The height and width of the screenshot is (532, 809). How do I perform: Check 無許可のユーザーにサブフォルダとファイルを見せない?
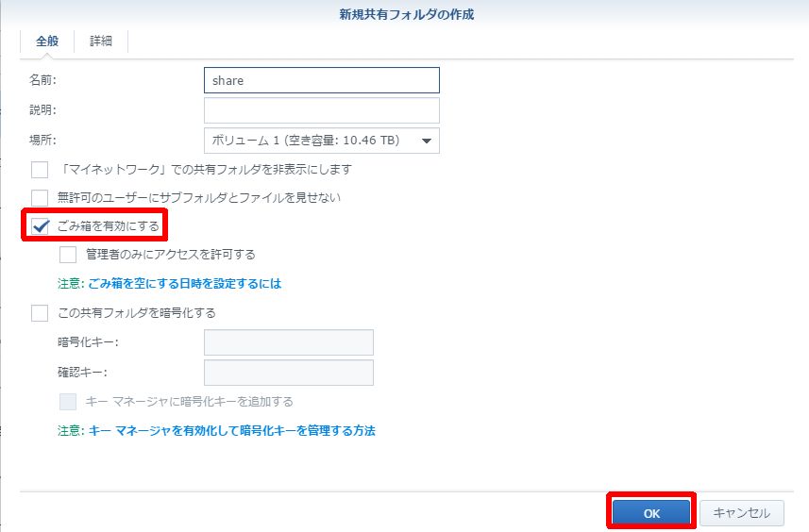click(40, 198)
